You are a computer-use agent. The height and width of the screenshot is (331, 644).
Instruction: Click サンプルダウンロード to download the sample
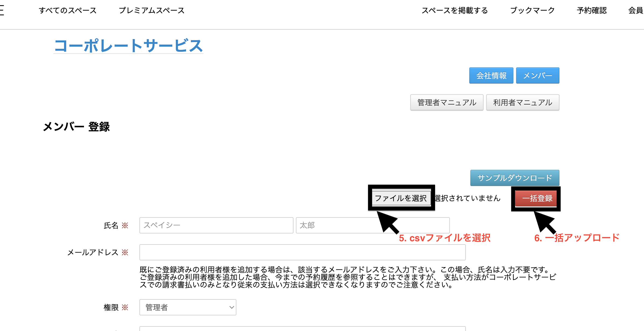(514, 178)
